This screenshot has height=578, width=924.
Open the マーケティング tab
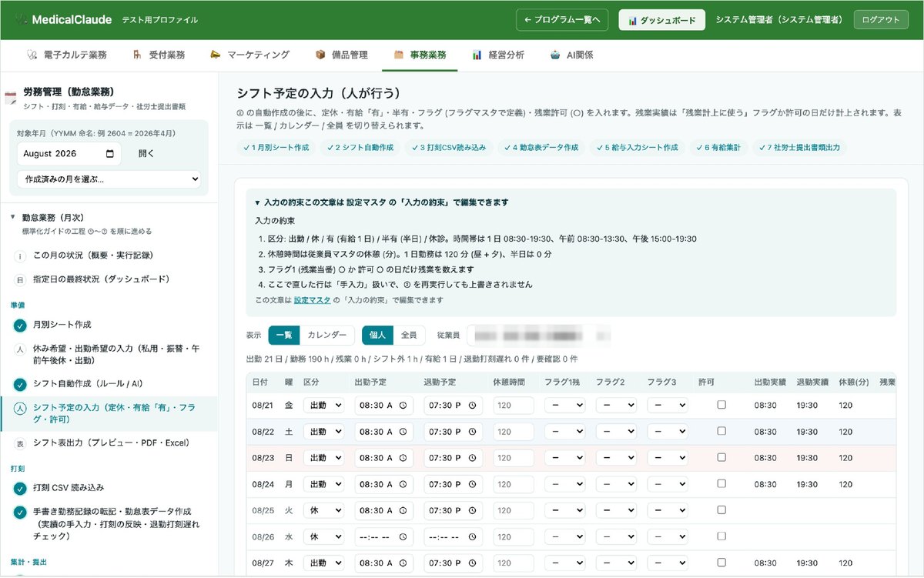tap(249, 55)
